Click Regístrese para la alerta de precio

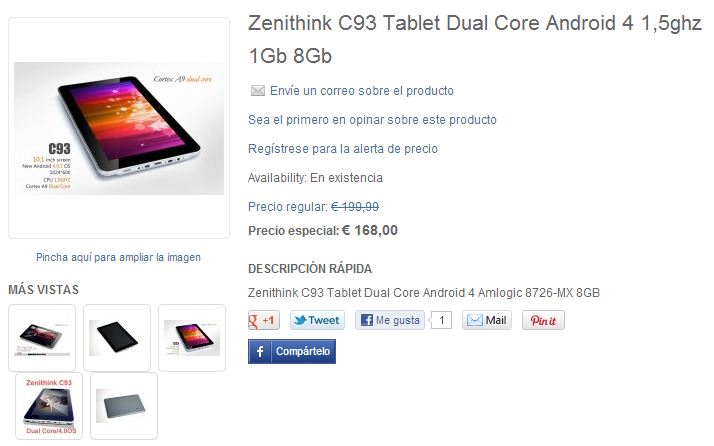343,149
